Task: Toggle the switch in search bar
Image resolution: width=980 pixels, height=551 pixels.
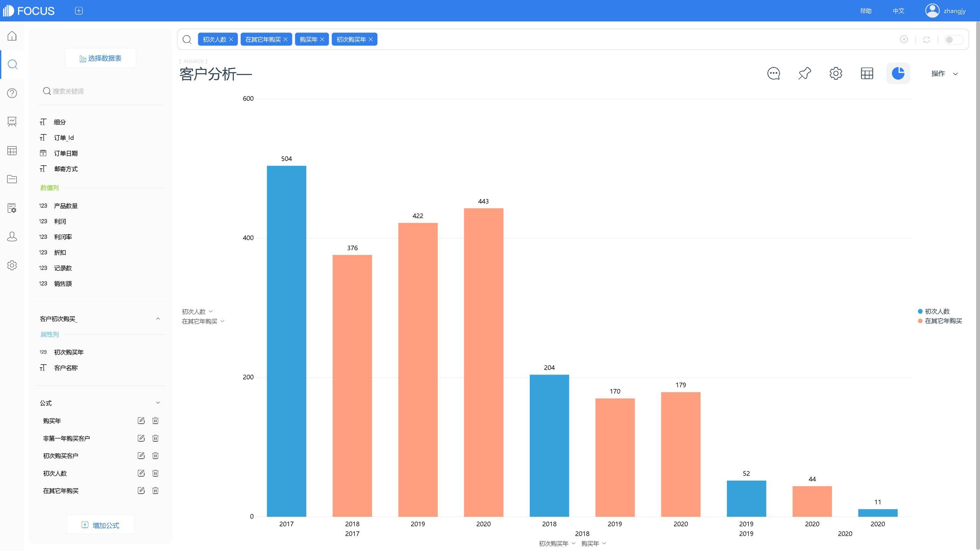Action: [953, 39]
